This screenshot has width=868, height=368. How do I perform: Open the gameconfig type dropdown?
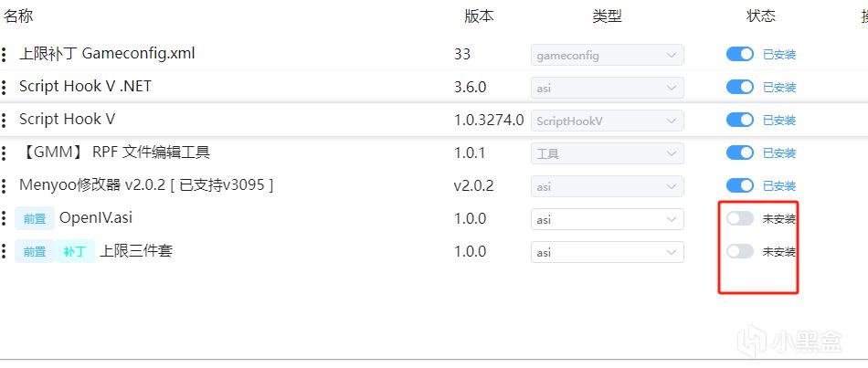coord(607,55)
